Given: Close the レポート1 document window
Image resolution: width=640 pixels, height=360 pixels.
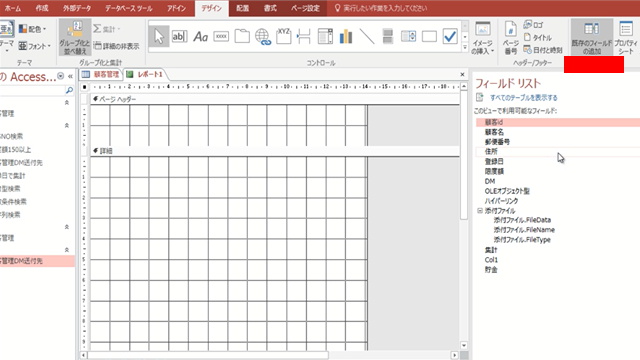Looking at the screenshot, I should pyautogui.click(x=462, y=74).
